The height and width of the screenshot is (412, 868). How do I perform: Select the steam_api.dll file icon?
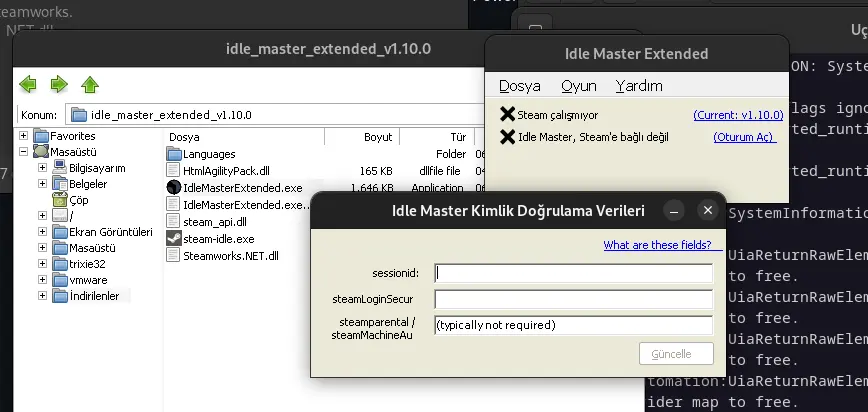click(x=174, y=222)
